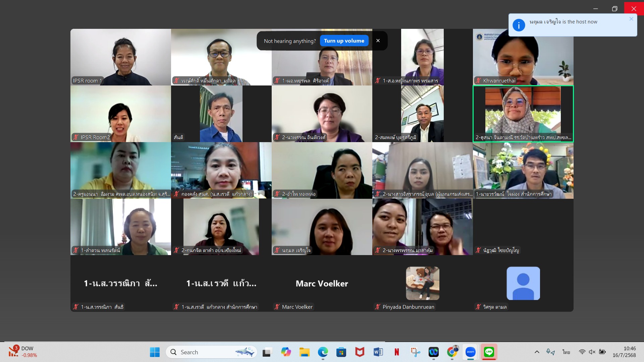Image resolution: width=644 pixels, height=362 pixels.
Task: Open the Zoom app in taskbar
Action: 470,352
